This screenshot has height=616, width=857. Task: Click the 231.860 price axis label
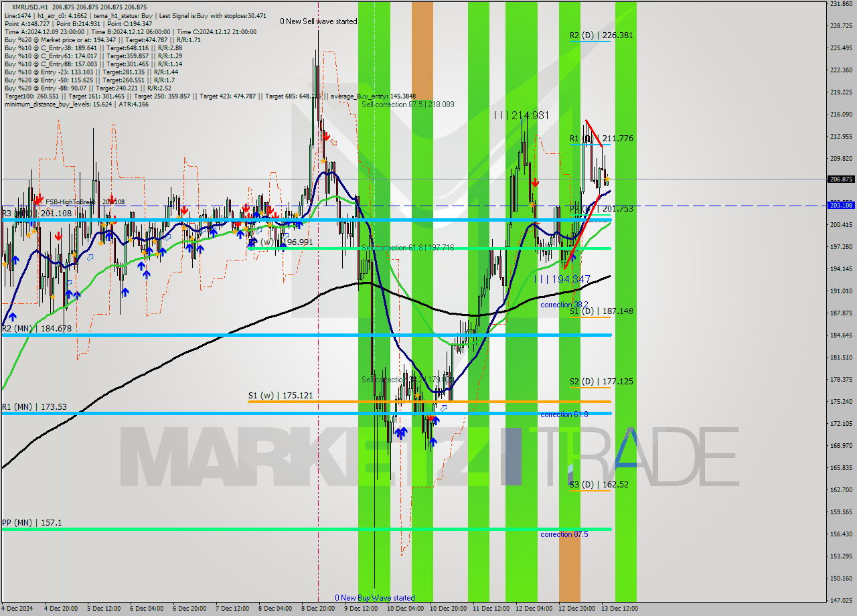pyautogui.click(x=841, y=4)
